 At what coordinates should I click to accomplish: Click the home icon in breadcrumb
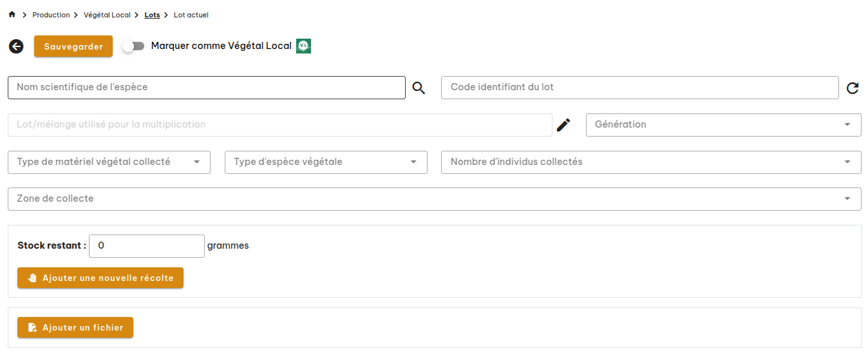[12, 15]
